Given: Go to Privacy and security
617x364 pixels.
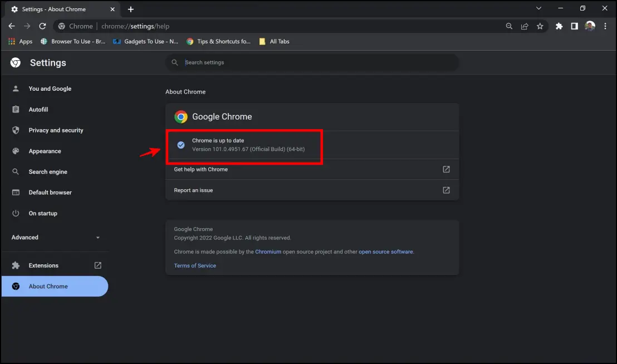Looking at the screenshot, I should coord(55,130).
